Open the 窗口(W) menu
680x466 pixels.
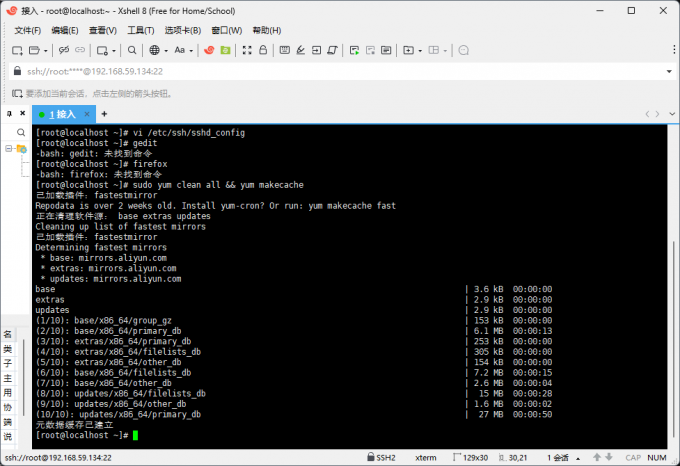[x=226, y=30]
